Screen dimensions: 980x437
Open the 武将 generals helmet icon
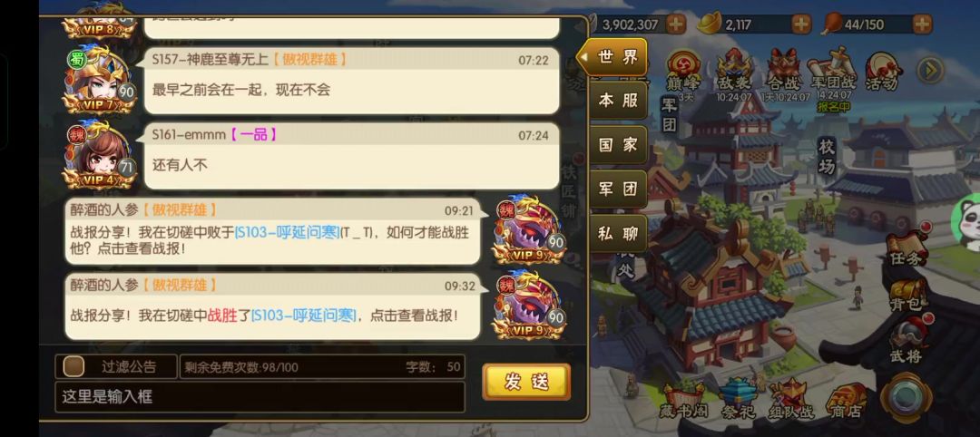(x=906, y=340)
